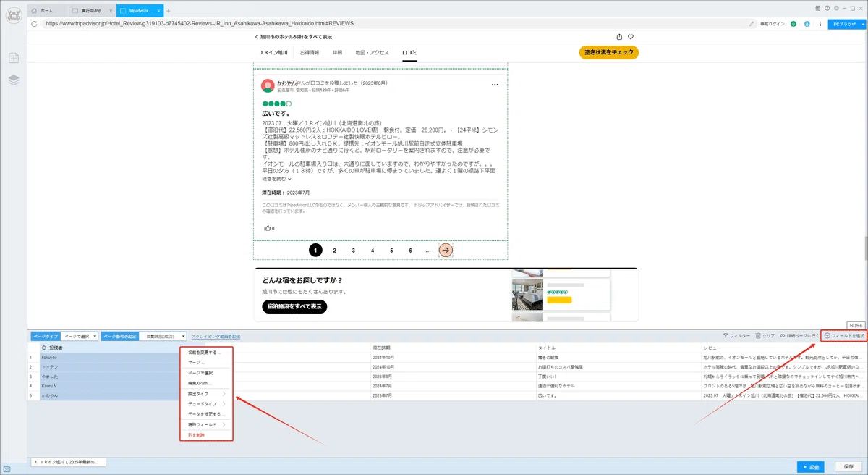Click the 始動 start button
Viewport: 868px width, 475px height.
tap(812, 467)
